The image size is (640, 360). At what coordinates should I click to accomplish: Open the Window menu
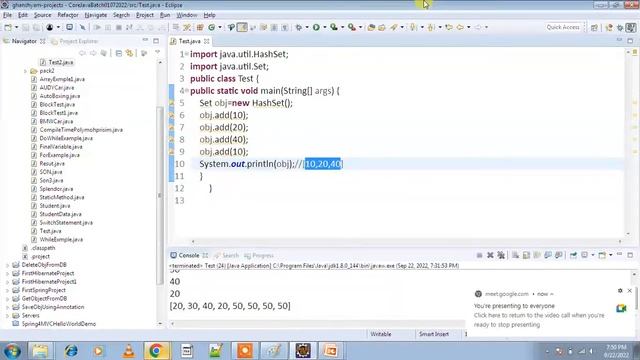click(187, 15)
